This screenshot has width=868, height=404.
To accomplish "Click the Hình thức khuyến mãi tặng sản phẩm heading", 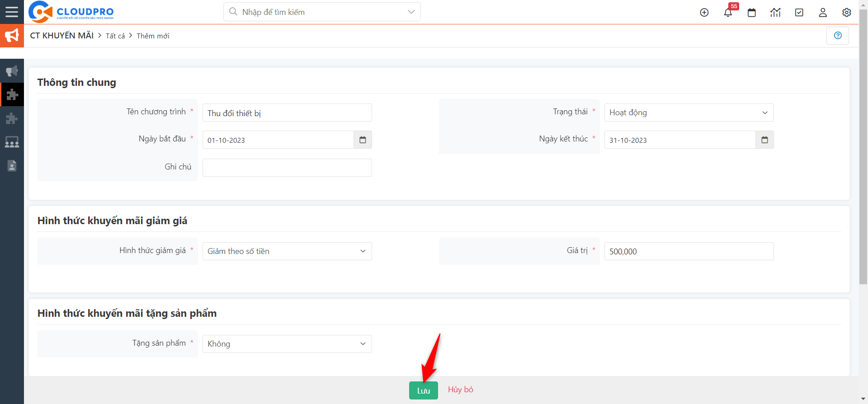I will point(127,313).
